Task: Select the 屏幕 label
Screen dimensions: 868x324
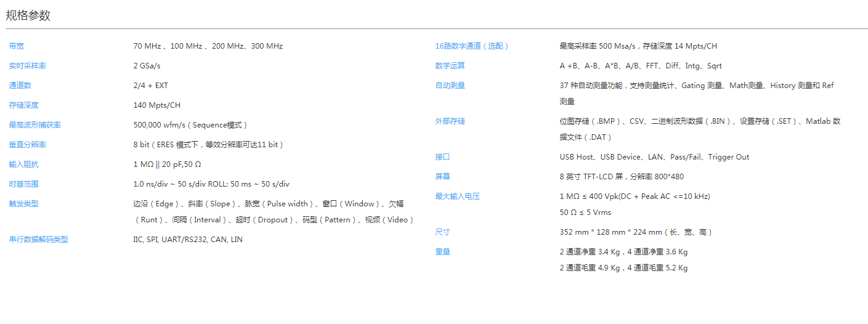Action: (443, 177)
